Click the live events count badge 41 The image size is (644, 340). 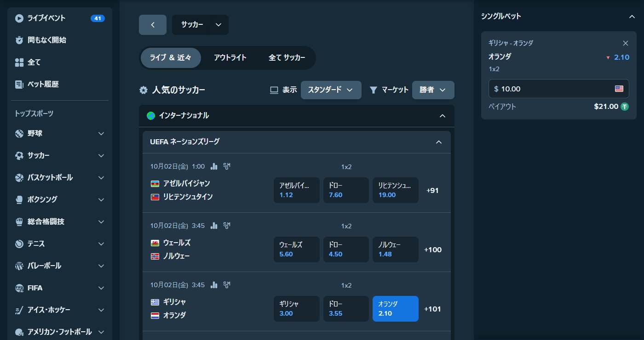tap(98, 18)
